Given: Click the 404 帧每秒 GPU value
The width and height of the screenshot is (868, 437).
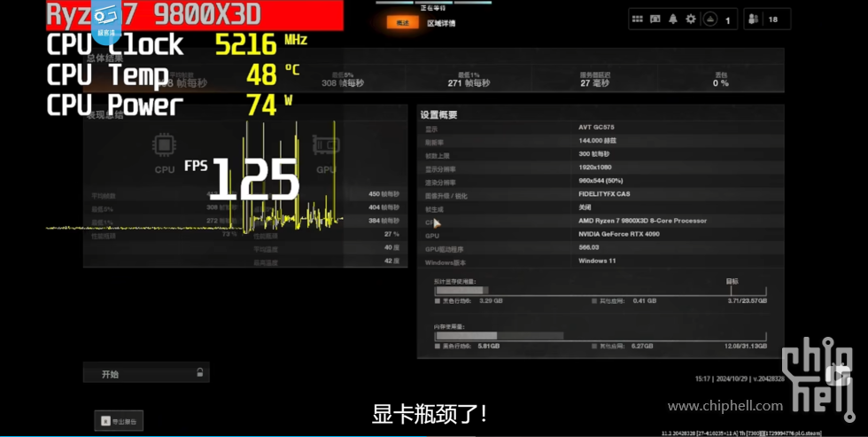Looking at the screenshot, I should [x=384, y=207].
